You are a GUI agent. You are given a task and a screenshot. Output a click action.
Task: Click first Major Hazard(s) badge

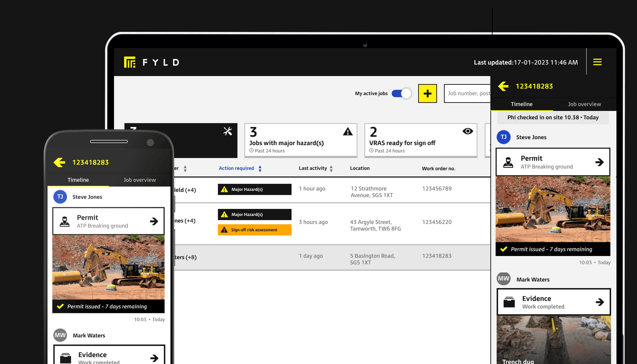254,189
